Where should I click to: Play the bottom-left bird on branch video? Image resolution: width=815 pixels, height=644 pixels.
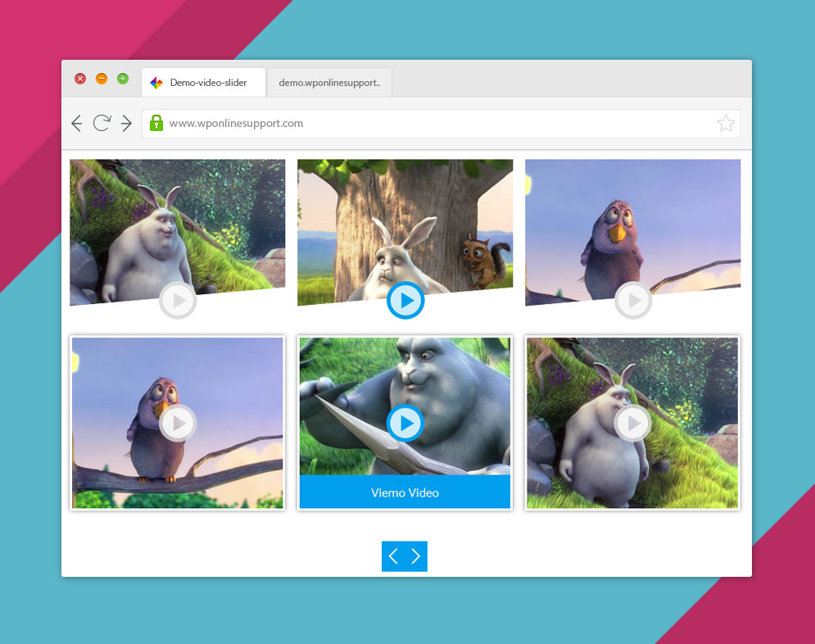[x=178, y=423]
